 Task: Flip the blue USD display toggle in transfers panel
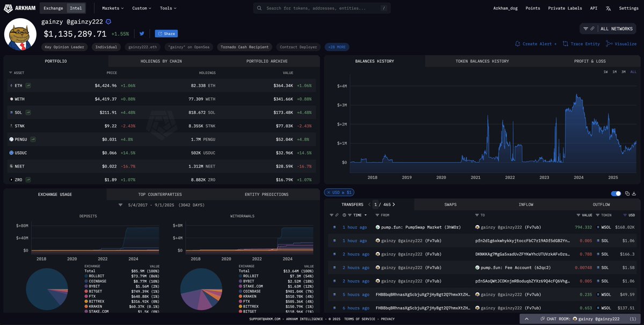(616, 192)
